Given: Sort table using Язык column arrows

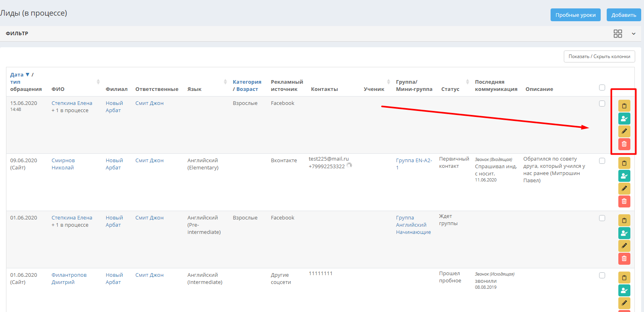Looking at the screenshot, I should tap(225, 82).
